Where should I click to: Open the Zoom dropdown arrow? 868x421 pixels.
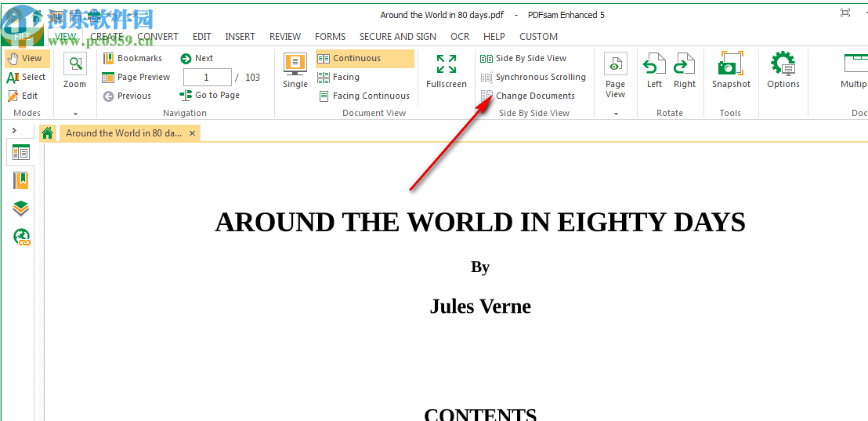point(75,114)
